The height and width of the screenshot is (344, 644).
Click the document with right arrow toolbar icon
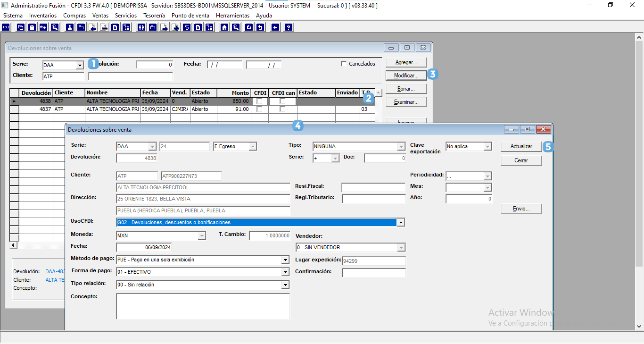(164, 27)
